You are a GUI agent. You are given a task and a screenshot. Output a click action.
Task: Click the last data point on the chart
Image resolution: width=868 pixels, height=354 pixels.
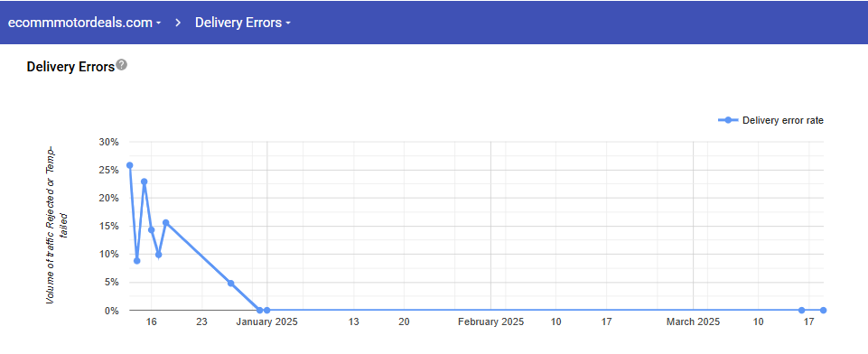[x=823, y=311]
